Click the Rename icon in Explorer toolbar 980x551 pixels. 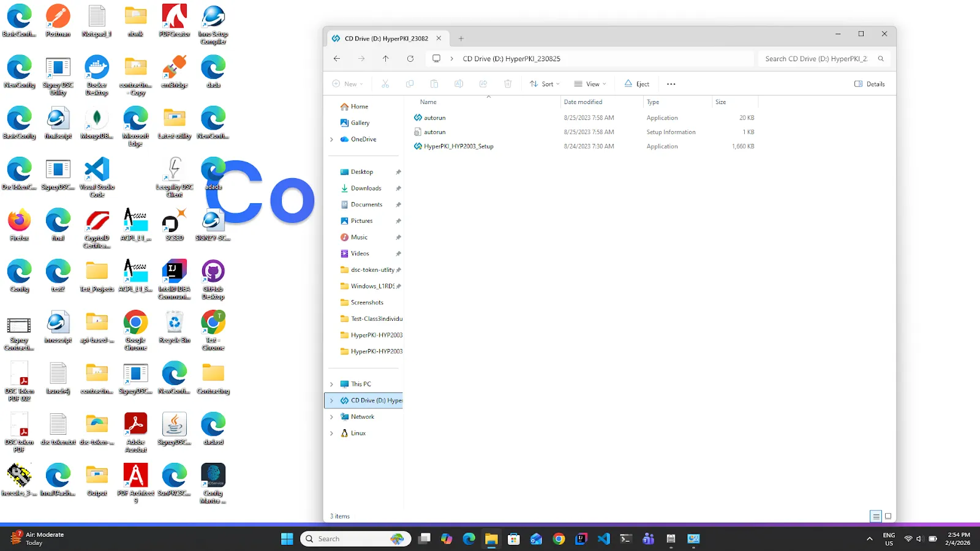(x=459, y=84)
